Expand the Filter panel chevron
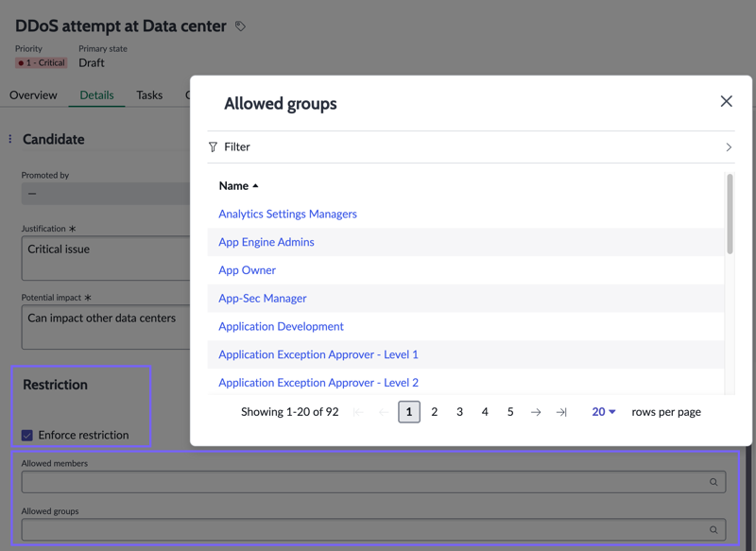 click(x=729, y=147)
